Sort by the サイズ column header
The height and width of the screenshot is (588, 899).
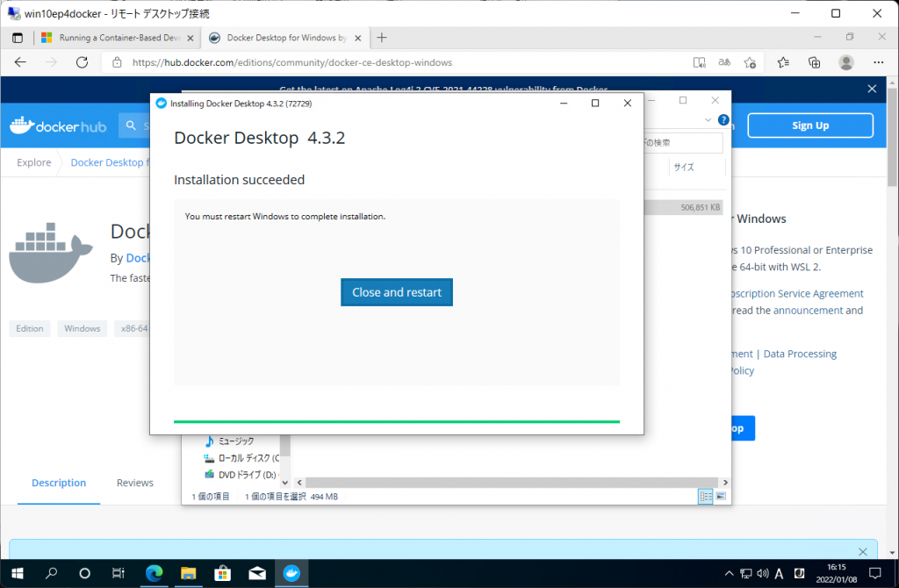point(683,168)
